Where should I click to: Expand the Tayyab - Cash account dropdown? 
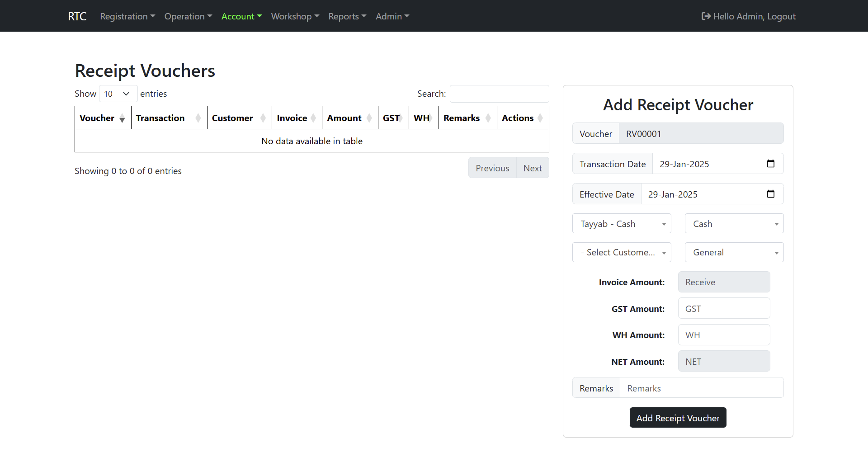pos(622,224)
